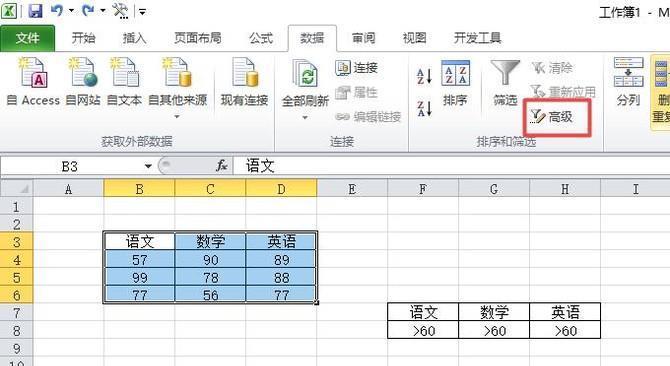Click the Advanced (高级) filter button
Screen dimensions: 670x366
point(552,116)
